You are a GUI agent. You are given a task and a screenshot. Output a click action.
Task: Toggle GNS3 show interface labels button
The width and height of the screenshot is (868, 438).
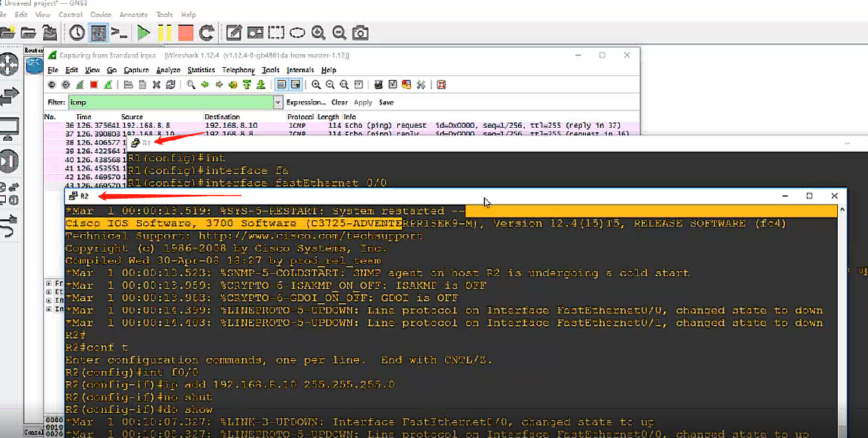[98, 32]
